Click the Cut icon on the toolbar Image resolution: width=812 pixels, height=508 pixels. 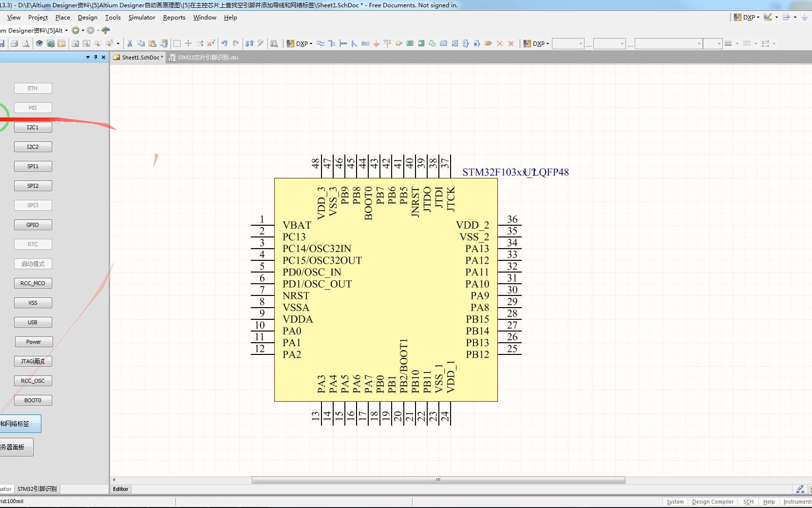coord(130,43)
